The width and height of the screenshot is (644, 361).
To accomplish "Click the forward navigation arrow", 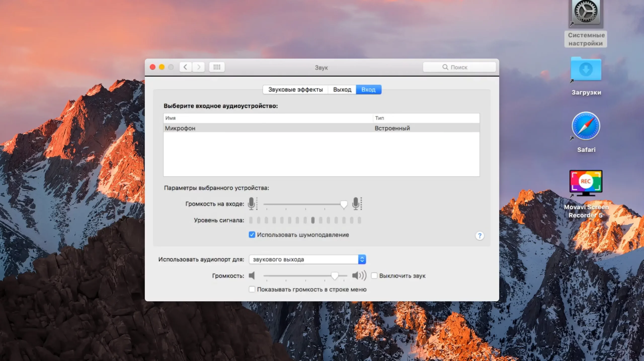I will click(198, 67).
